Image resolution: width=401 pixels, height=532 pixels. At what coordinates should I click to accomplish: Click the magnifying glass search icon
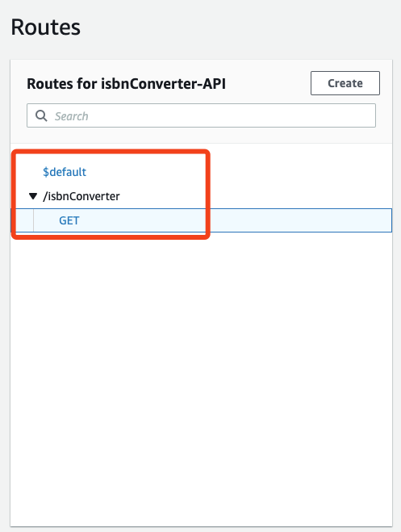click(41, 115)
